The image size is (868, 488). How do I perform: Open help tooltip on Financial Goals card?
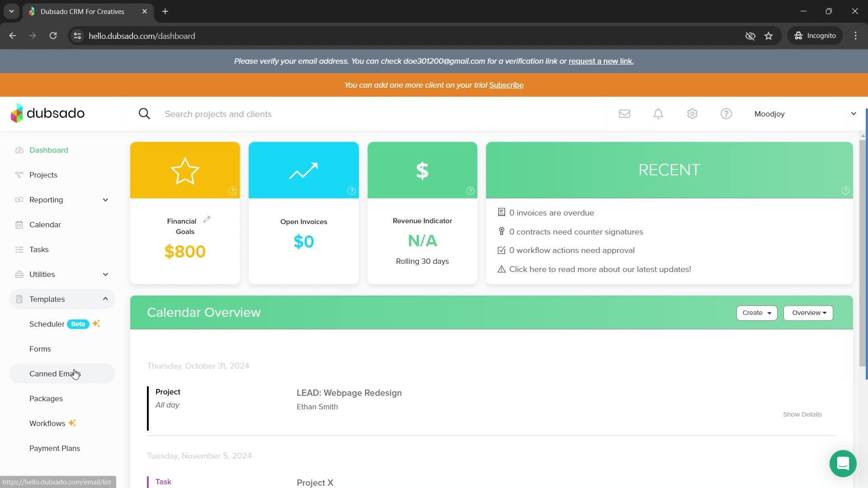click(233, 191)
